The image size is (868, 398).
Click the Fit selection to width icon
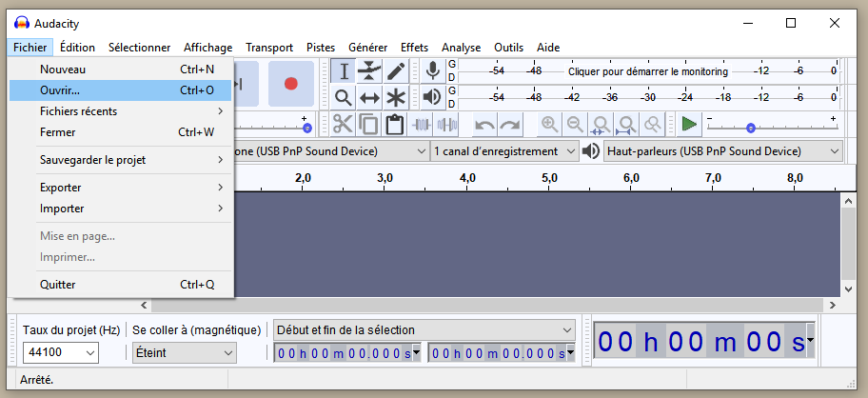point(601,124)
